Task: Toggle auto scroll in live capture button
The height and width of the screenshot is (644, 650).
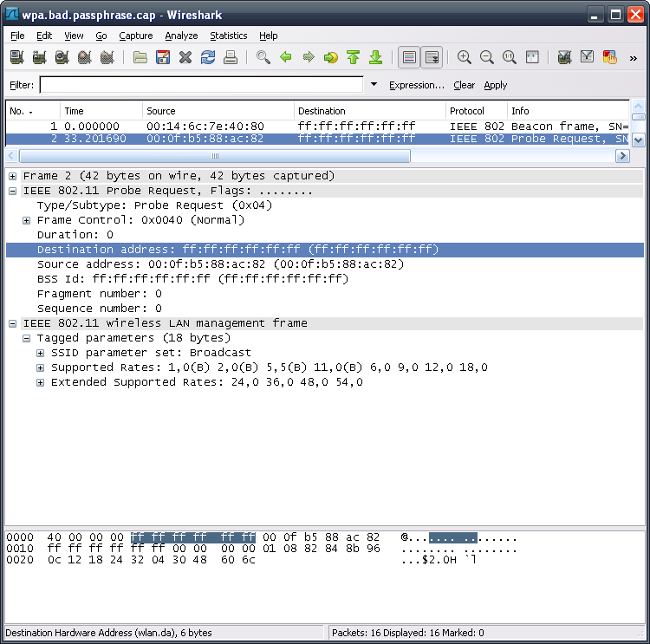Action: [432, 57]
